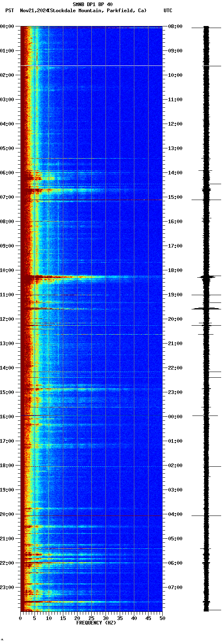Click the UTC '03:00' time label
Viewport: 224px width, 644px height.
pos(175,490)
